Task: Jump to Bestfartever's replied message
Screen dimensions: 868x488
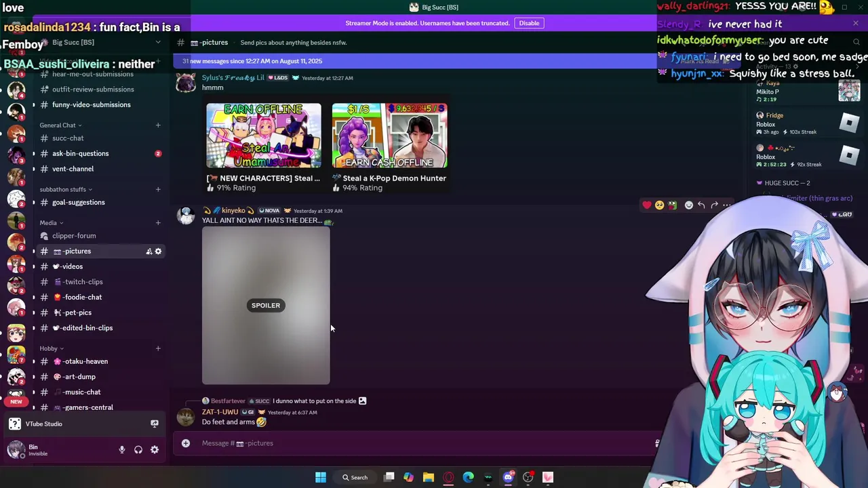Action: point(314,401)
